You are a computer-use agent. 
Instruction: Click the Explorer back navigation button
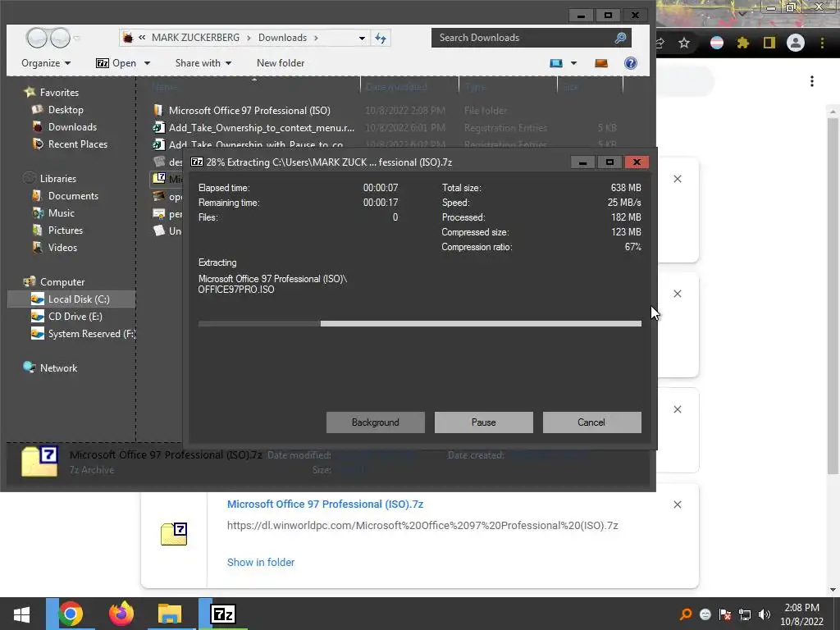click(37, 38)
